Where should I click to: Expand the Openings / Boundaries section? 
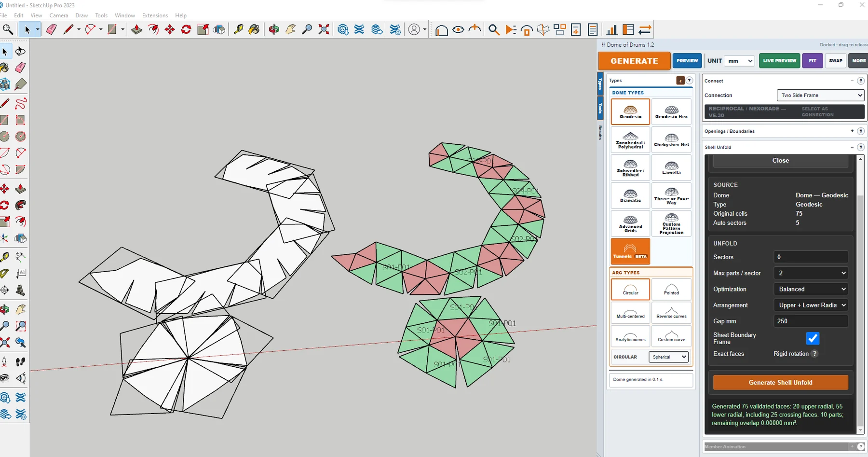(852, 131)
